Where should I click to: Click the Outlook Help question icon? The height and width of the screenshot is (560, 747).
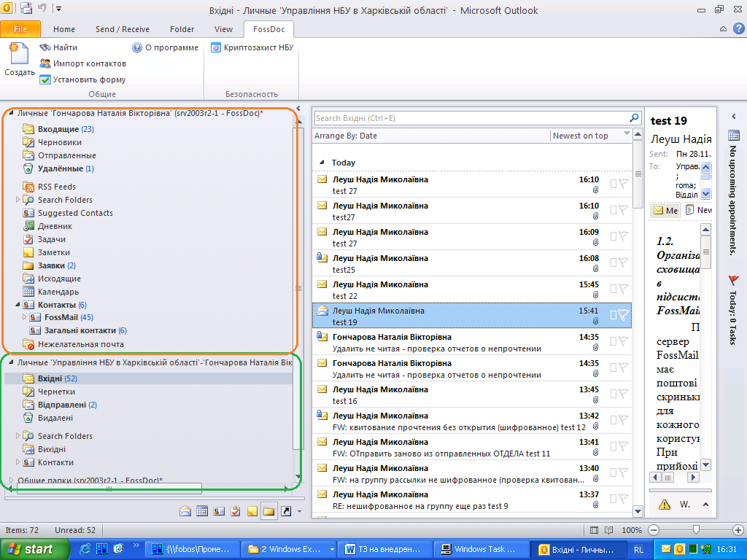pos(738,28)
